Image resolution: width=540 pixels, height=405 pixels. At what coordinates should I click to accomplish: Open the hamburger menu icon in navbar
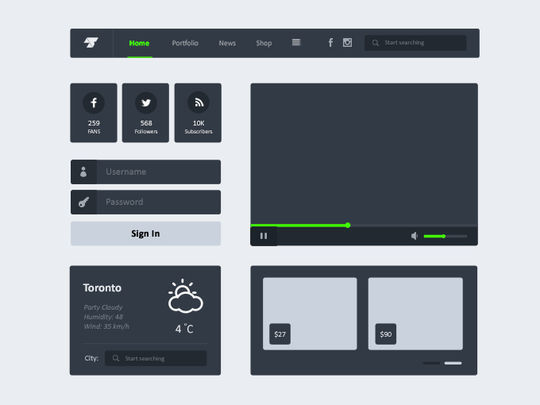pyautogui.click(x=296, y=42)
